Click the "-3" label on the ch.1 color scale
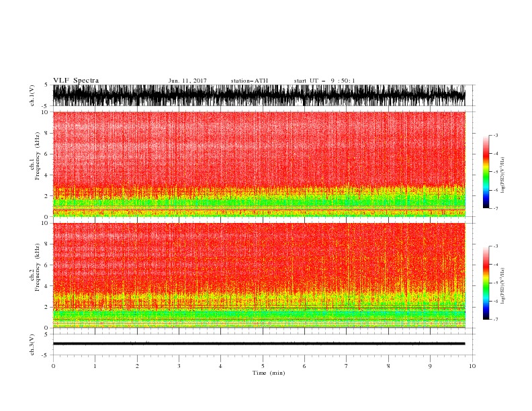The width and height of the screenshot is (532, 411). click(495, 135)
